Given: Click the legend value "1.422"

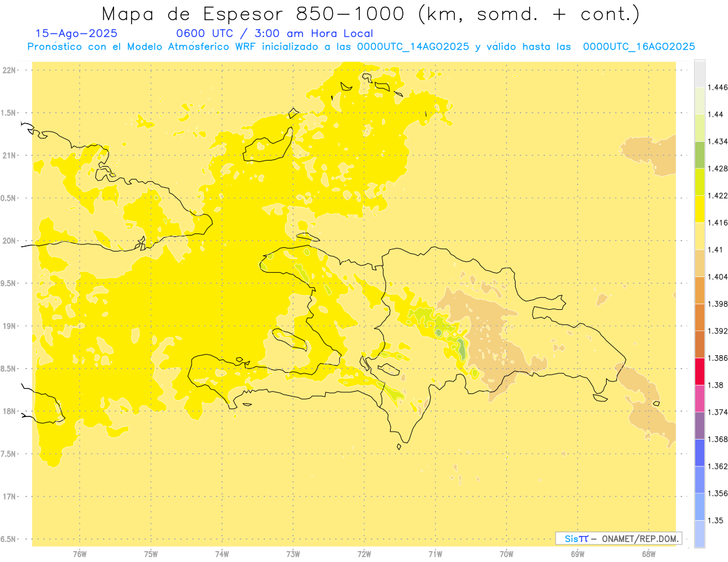Looking at the screenshot, I should 718,195.
